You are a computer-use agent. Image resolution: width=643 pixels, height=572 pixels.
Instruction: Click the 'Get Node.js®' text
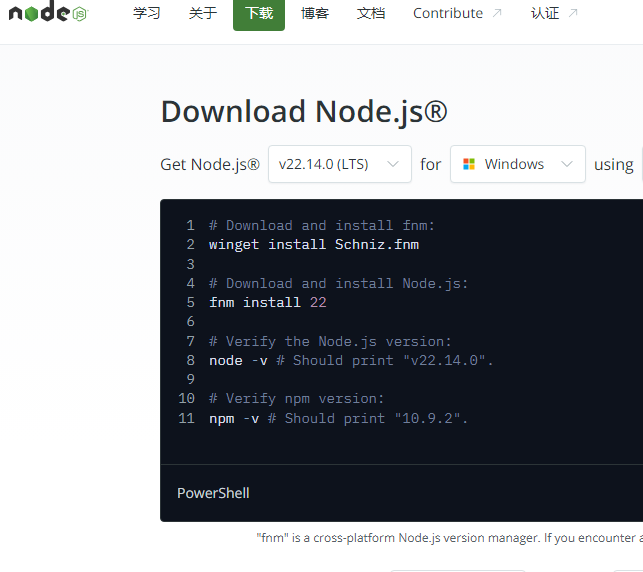pyautogui.click(x=210, y=164)
